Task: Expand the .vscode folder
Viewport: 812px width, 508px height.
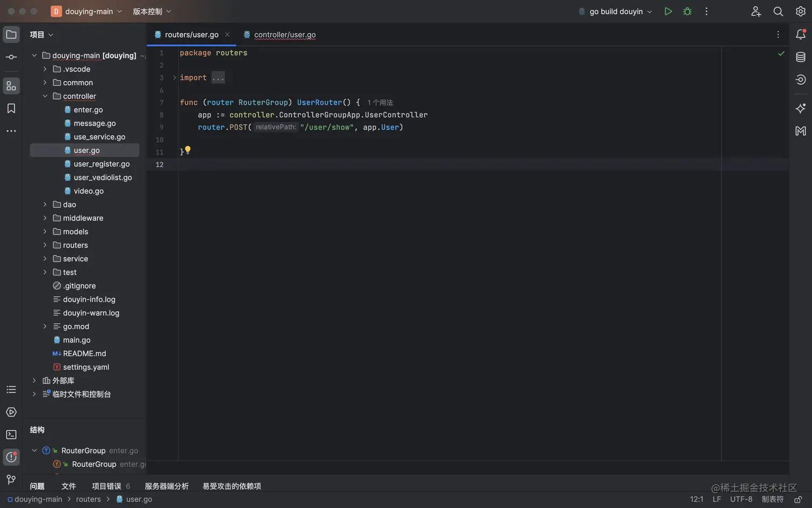Action: pos(45,69)
